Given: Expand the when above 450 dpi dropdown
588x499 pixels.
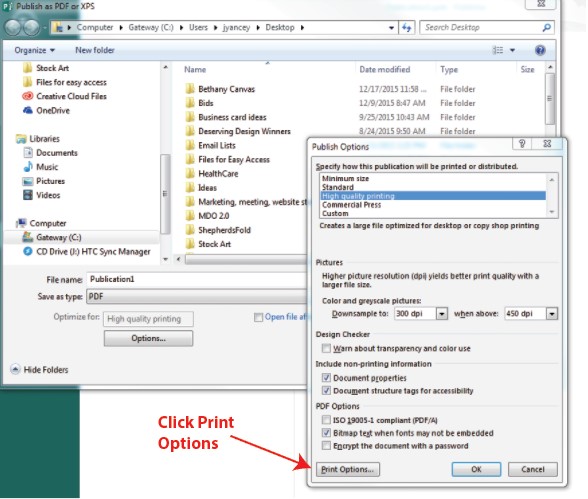Looking at the screenshot, I should click(x=552, y=314).
